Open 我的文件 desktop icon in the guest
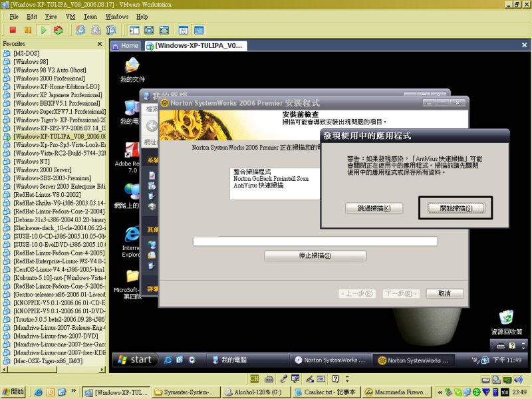The height and width of the screenshot is (399, 532). pyautogui.click(x=132, y=70)
